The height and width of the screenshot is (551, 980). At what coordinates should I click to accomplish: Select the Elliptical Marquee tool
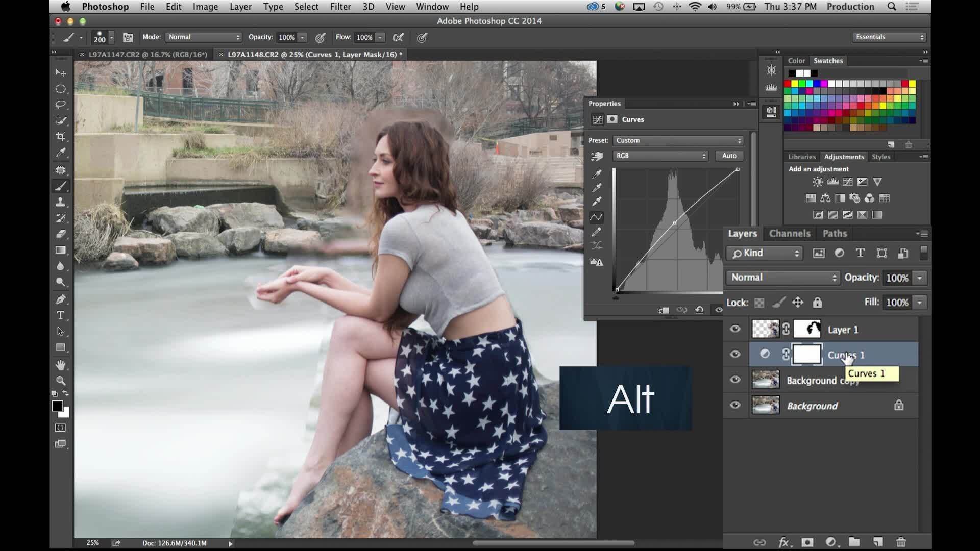(x=60, y=89)
